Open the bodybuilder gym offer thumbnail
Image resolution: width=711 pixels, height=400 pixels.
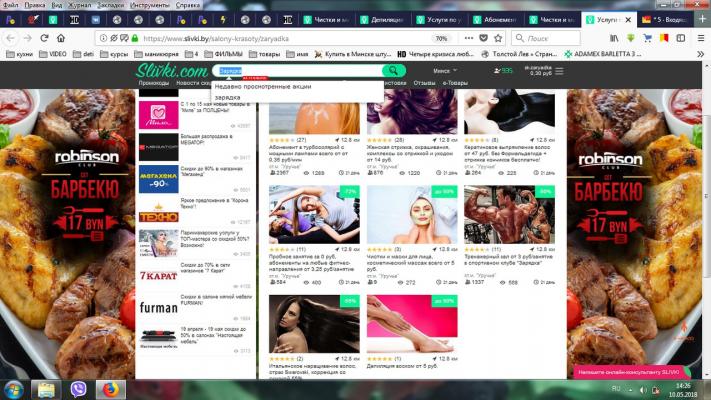[x=509, y=213]
